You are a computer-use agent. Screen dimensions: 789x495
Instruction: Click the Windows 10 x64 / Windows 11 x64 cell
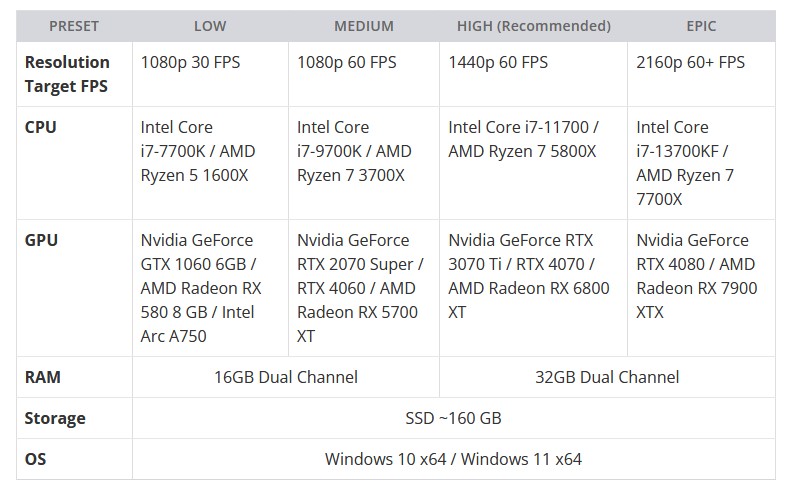click(453, 459)
